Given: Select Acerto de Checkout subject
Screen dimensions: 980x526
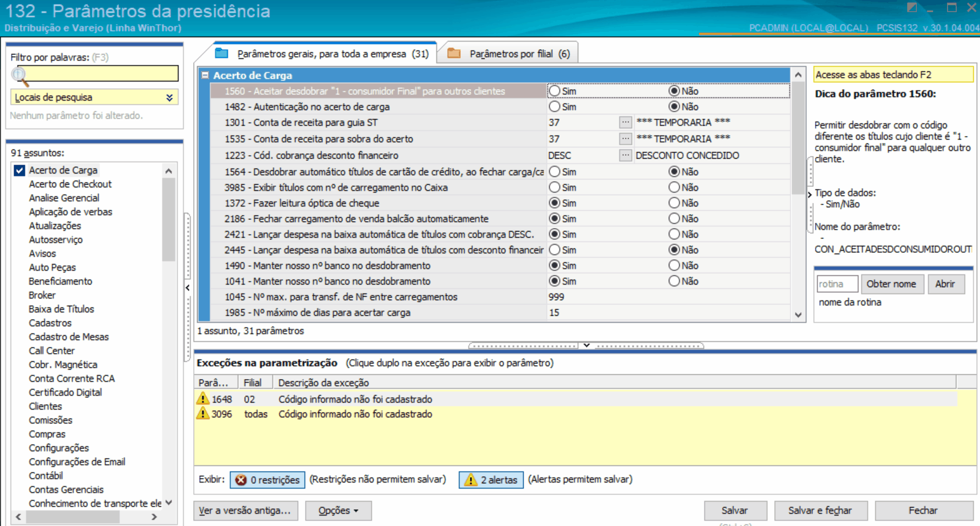Looking at the screenshot, I should pyautogui.click(x=70, y=184).
